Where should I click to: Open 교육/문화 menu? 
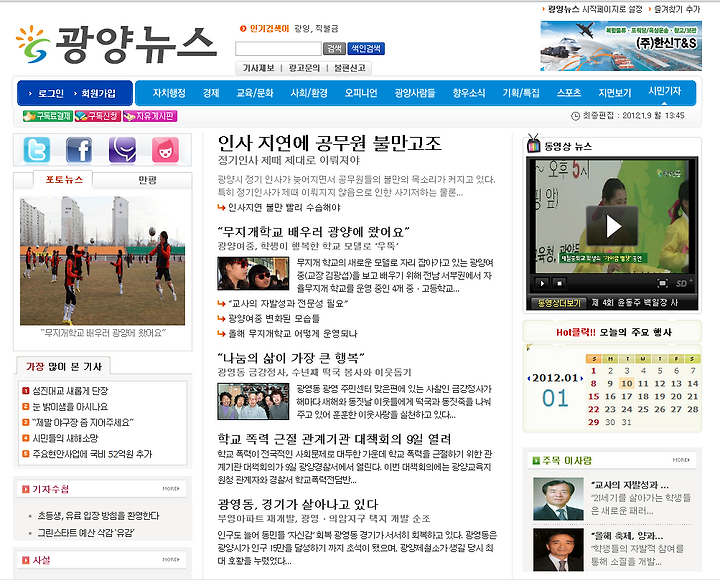point(255,93)
